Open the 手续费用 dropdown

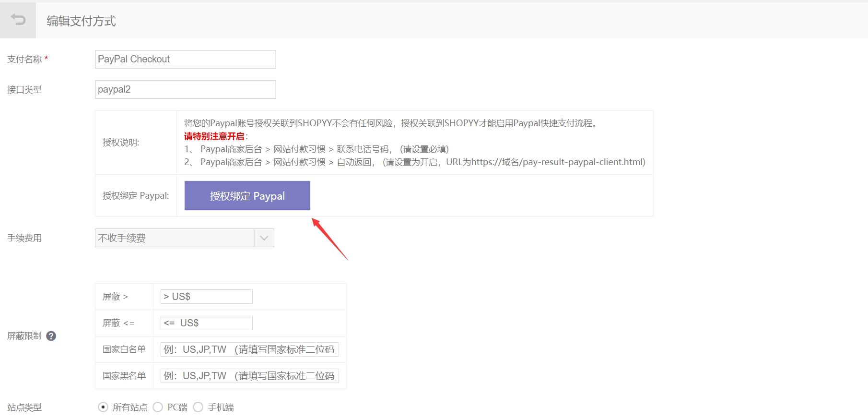point(185,238)
